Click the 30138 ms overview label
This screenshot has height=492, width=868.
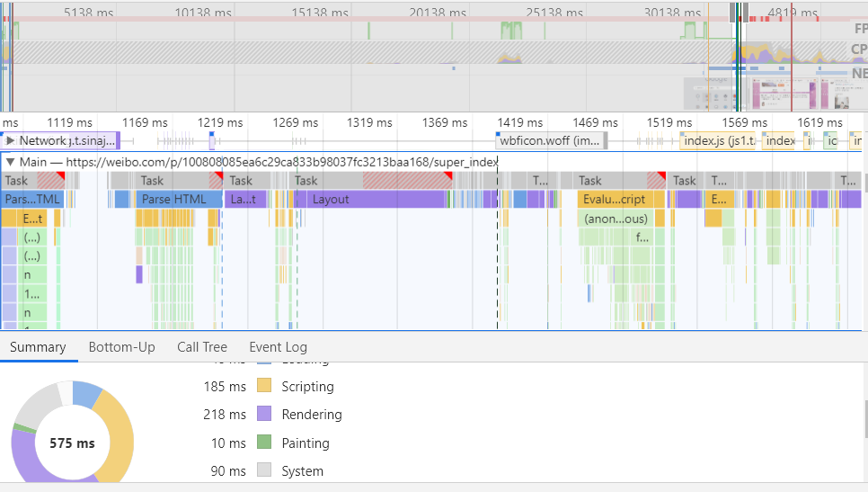(x=672, y=12)
